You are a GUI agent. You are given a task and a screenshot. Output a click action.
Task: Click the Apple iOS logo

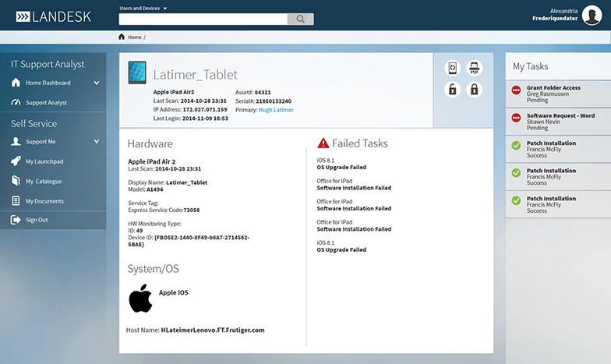point(140,298)
